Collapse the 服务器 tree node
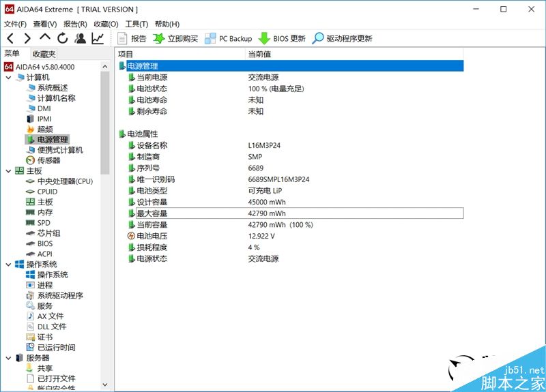Viewport: 546px width, 392px height. (9, 358)
